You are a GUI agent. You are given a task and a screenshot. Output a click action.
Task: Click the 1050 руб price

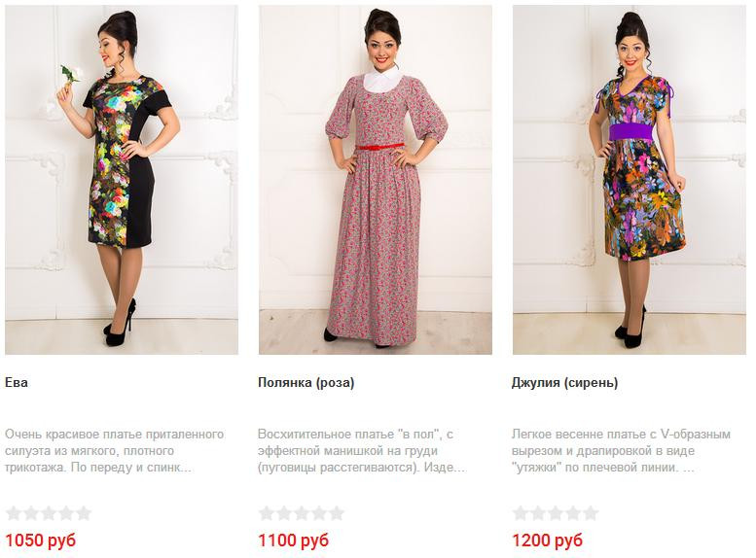(x=41, y=541)
